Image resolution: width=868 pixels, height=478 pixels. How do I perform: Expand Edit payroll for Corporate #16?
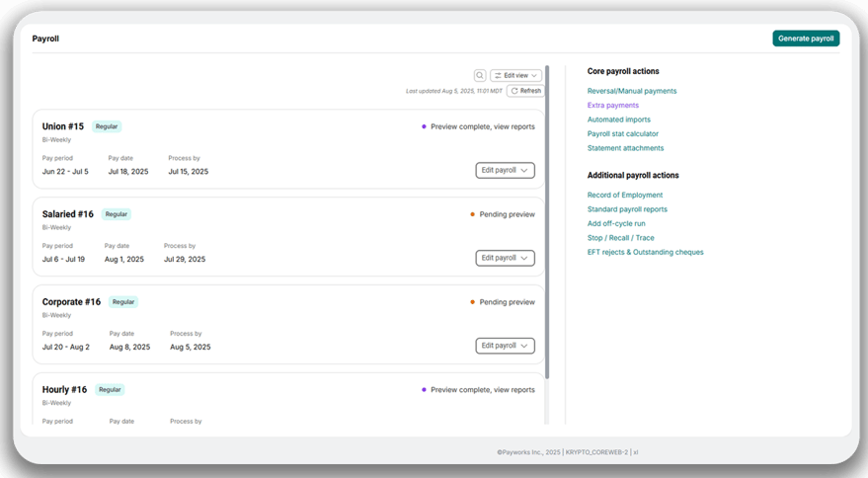click(x=505, y=346)
